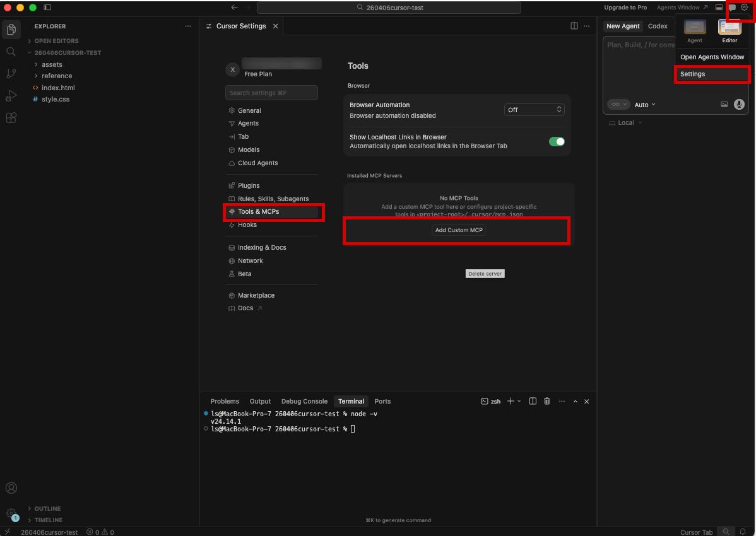Choose Settings in the layout menu

(x=712, y=74)
